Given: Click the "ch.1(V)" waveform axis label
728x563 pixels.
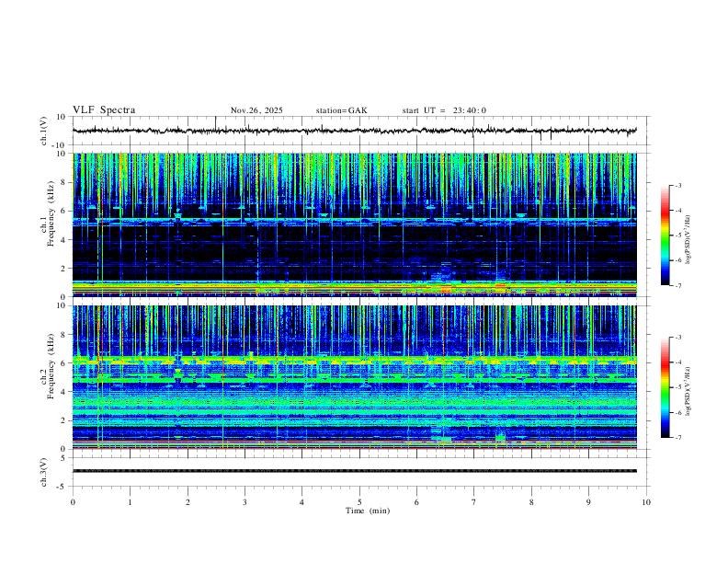Looking at the screenshot, I should coord(44,131).
